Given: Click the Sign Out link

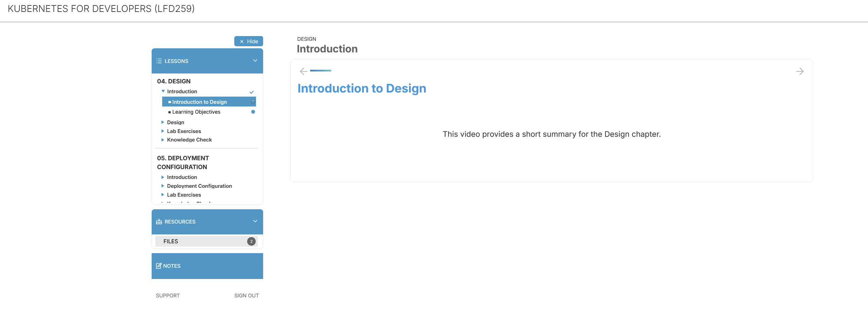Looking at the screenshot, I should click(246, 296).
